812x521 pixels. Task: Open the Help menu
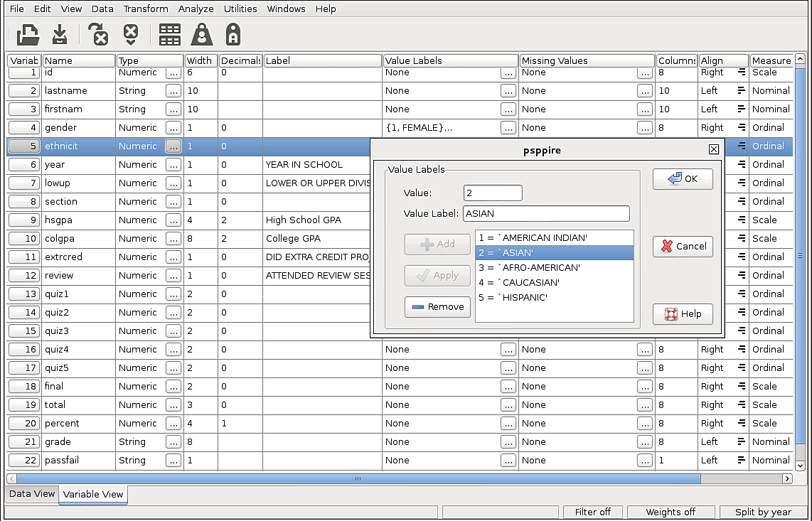click(326, 9)
